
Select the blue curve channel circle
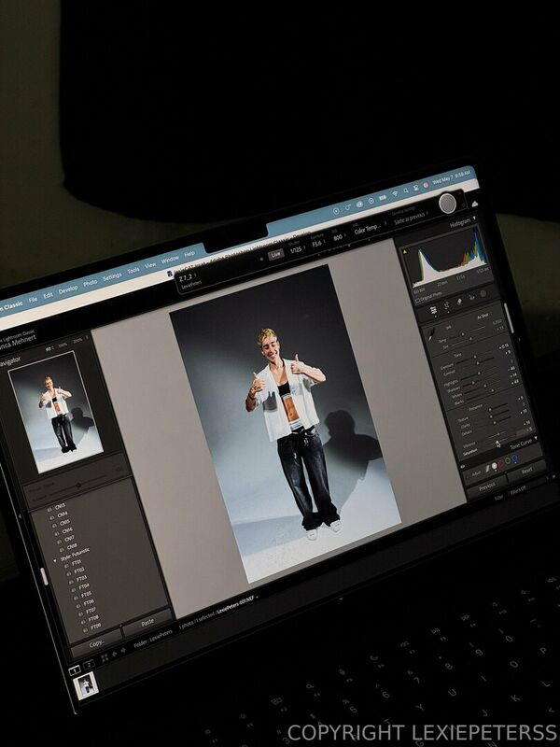pyautogui.click(x=515, y=458)
